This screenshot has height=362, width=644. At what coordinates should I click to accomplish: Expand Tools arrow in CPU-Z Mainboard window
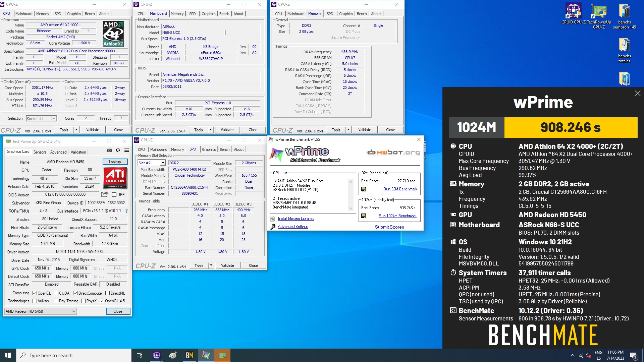[211, 130]
